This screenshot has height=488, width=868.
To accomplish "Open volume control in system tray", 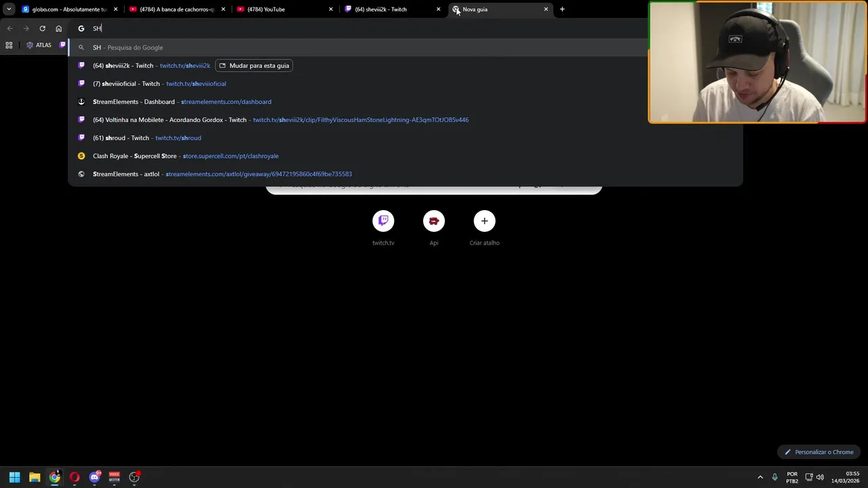I will [x=820, y=477].
